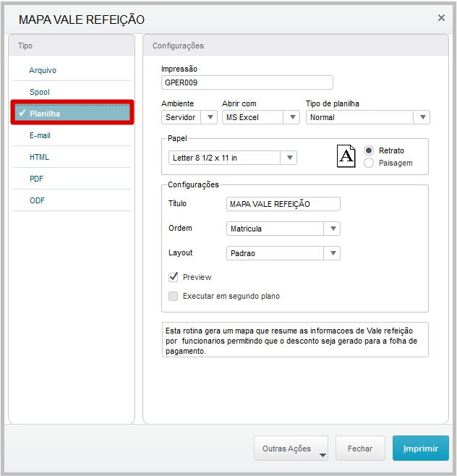Open the Layout Padrao dropdown
This screenshot has height=476, width=457.
click(283, 253)
